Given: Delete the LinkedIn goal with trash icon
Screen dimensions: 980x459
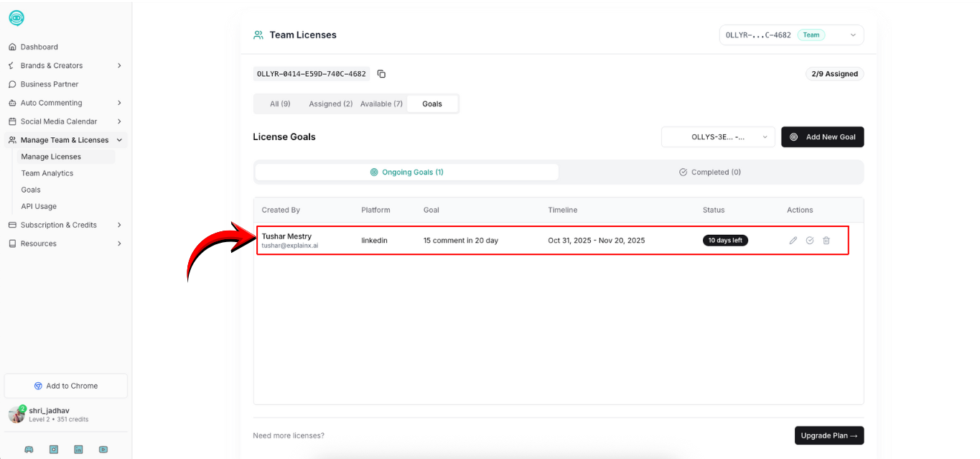Looking at the screenshot, I should click(x=826, y=241).
